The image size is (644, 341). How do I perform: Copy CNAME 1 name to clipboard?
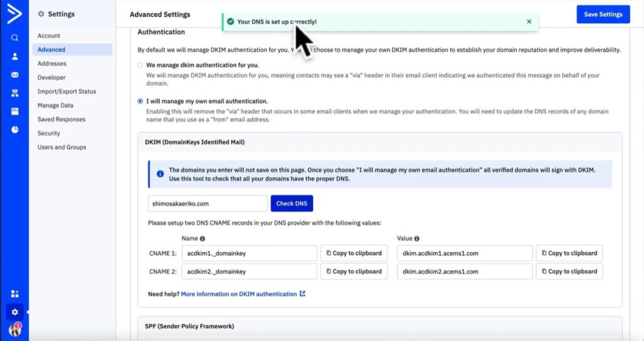(353, 253)
